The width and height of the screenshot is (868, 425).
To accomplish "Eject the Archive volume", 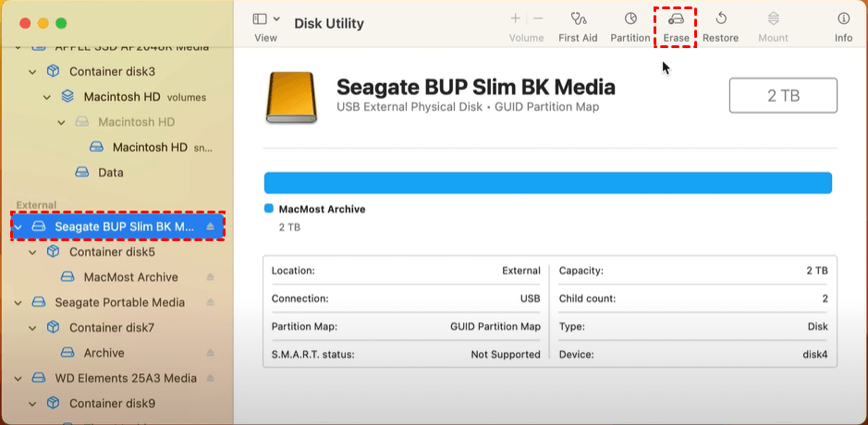I will (210, 353).
